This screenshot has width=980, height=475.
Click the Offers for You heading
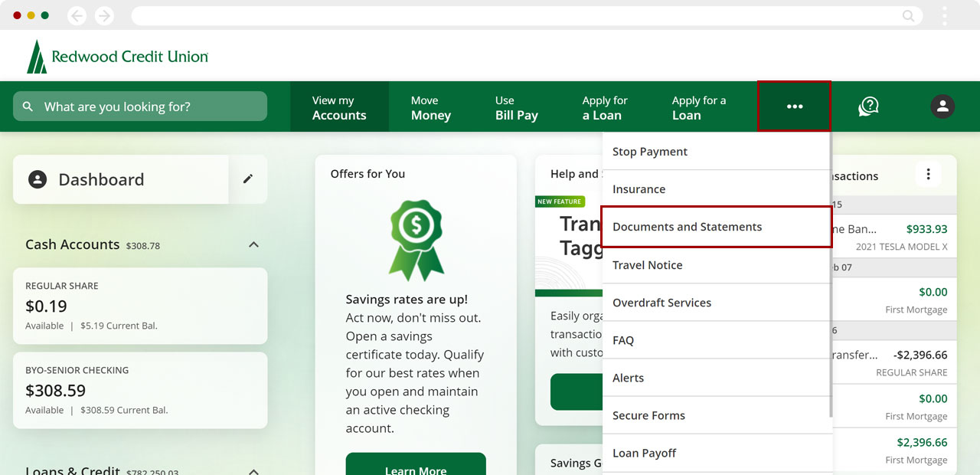pos(367,174)
